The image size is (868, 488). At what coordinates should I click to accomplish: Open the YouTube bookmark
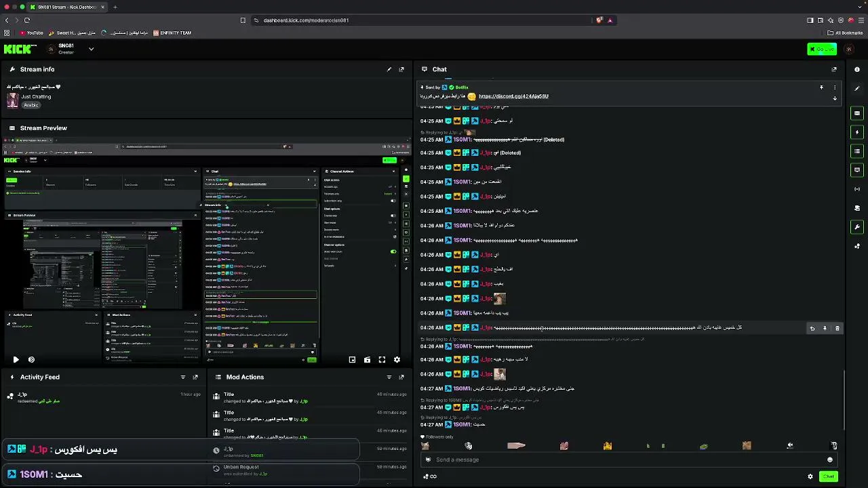coord(31,33)
